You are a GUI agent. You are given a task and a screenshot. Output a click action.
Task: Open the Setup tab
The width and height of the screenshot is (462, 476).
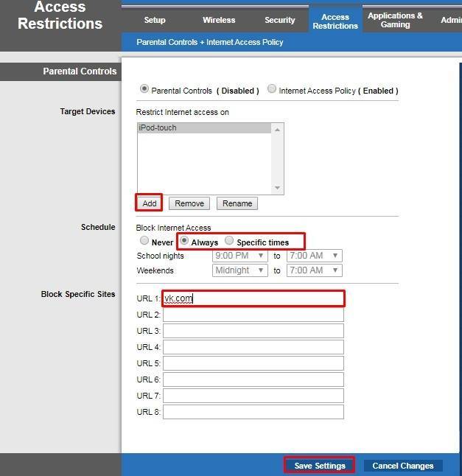[155, 20]
